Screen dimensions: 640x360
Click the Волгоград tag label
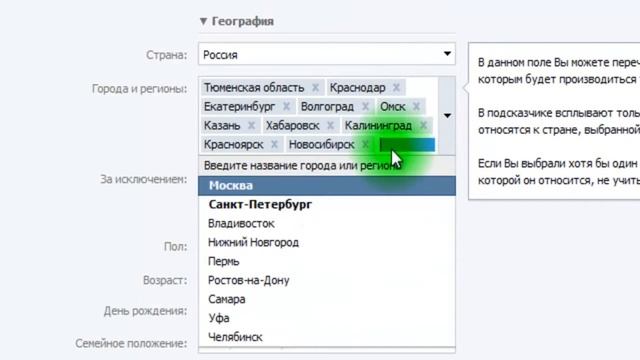point(327,107)
